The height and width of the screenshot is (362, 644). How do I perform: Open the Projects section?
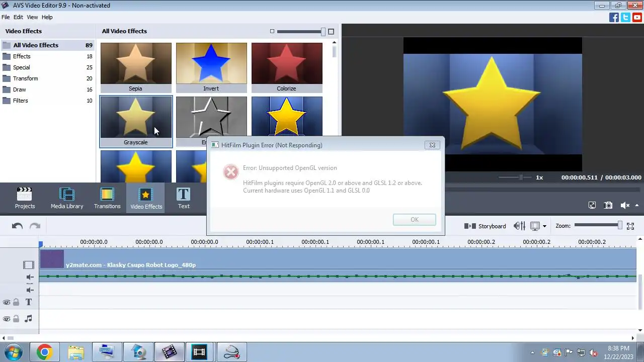(25, 198)
